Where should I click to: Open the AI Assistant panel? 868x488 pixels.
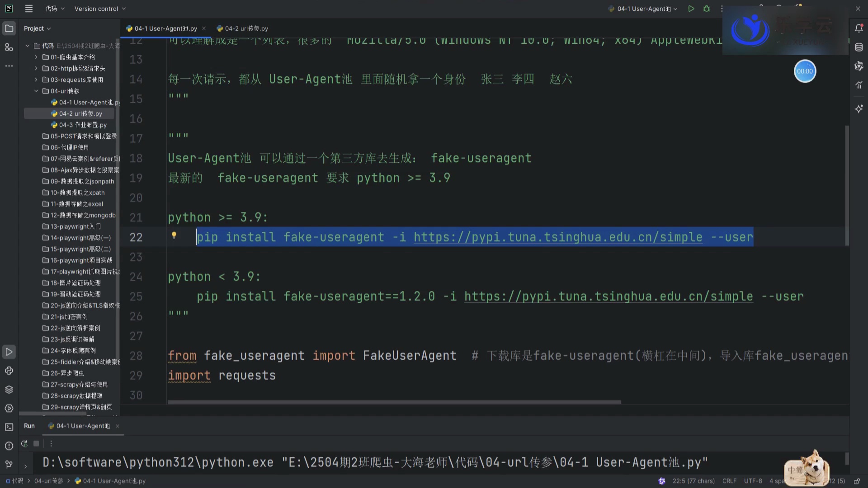pos(859,108)
